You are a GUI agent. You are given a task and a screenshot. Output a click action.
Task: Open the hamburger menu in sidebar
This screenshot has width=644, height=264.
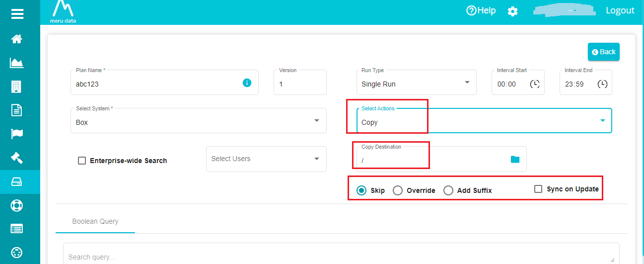pos(17,13)
